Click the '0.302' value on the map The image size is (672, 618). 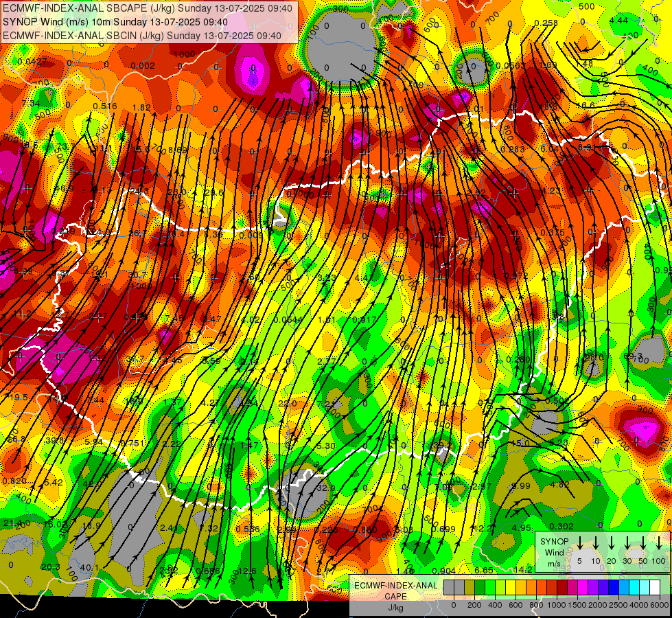pyautogui.click(x=561, y=526)
